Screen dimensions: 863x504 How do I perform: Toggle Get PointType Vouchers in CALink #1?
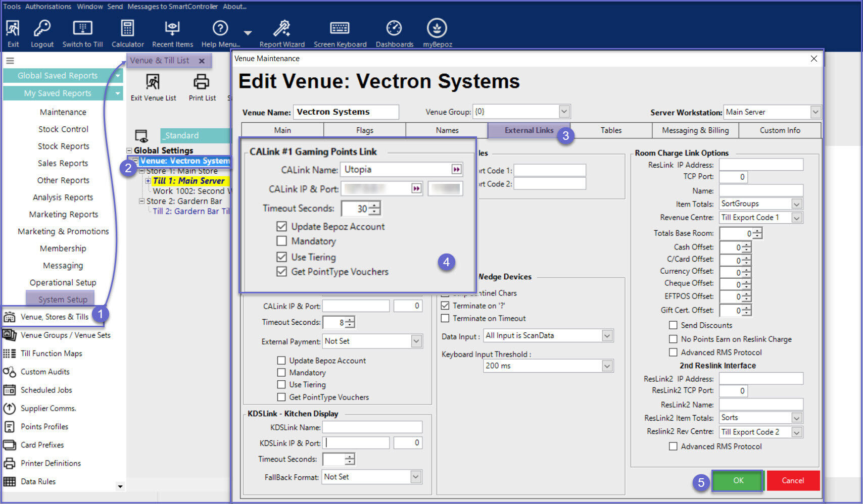pyautogui.click(x=281, y=272)
